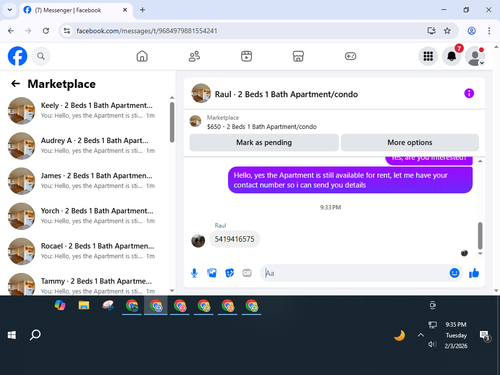Viewport: 500px width, 375px height.
Task: Click the facebook.com URL in address bar
Action: point(147,31)
